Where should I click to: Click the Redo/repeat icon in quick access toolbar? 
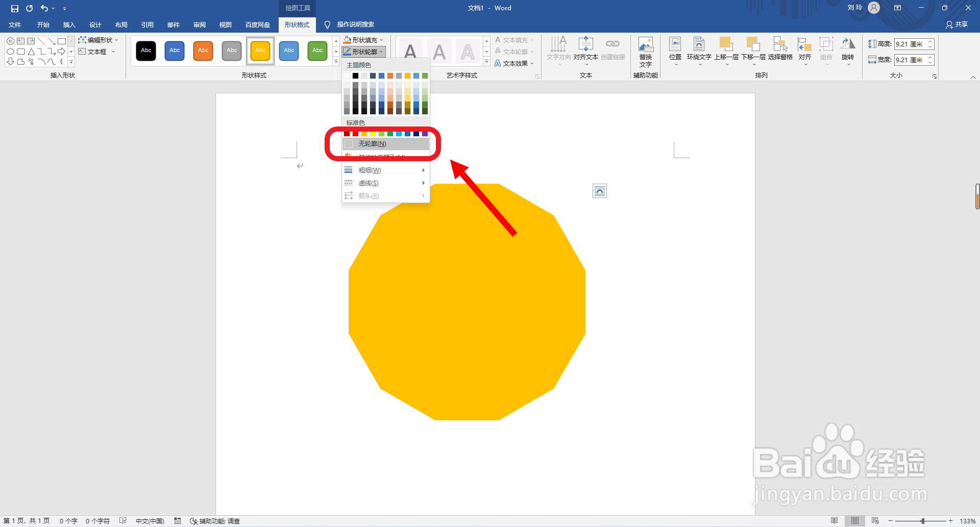[x=30, y=8]
